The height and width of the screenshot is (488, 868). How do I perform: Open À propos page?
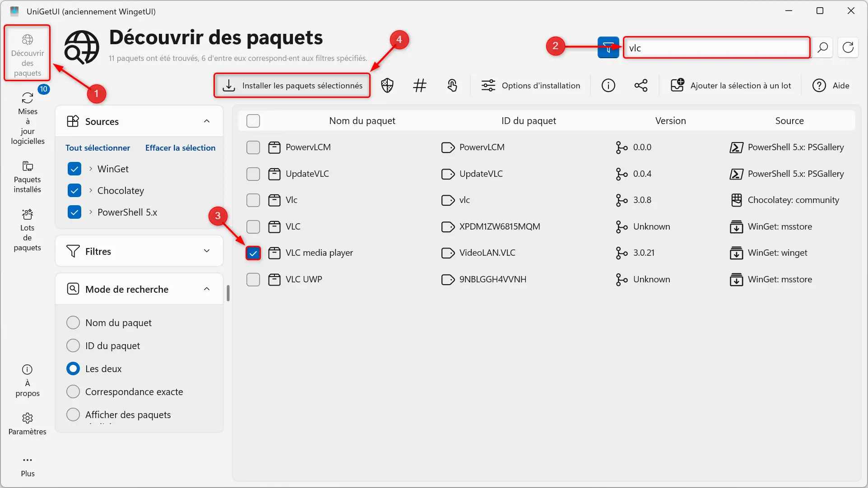28,381
